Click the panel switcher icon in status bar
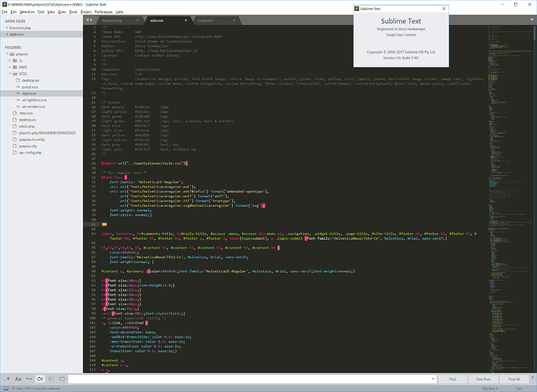This screenshot has height=392, width=537. [x=5, y=389]
